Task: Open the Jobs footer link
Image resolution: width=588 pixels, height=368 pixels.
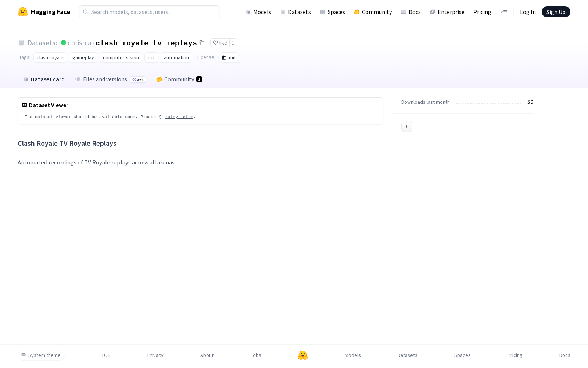Action: [256, 355]
